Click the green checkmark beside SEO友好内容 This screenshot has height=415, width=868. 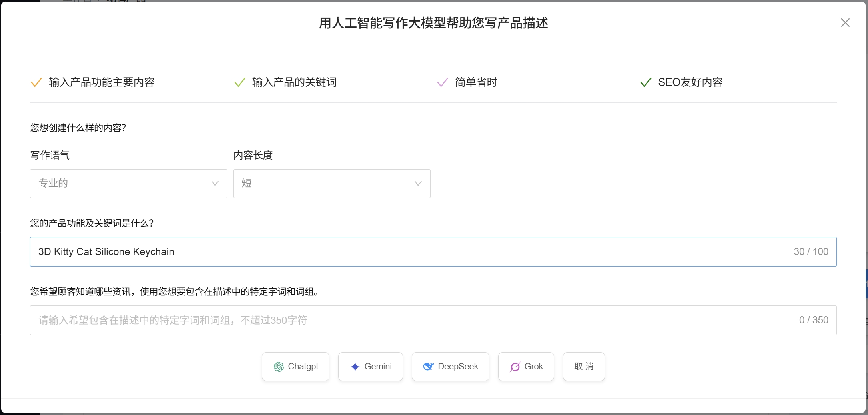[x=645, y=82]
